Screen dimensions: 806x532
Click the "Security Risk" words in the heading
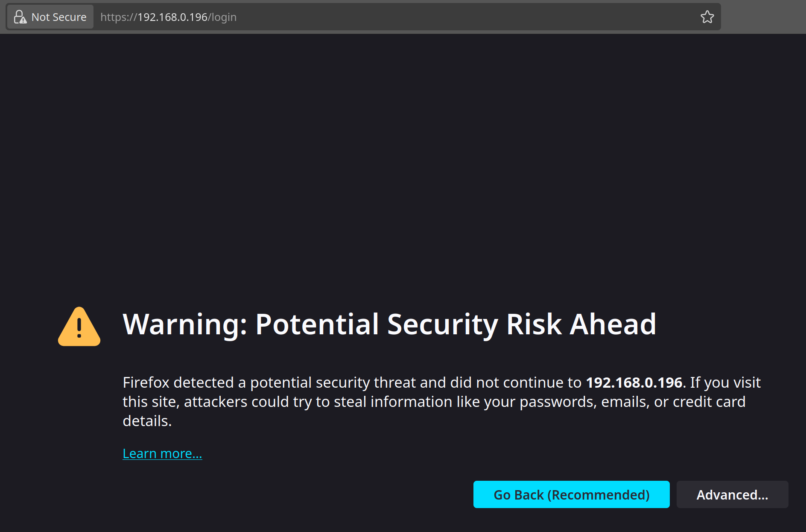(x=474, y=324)
